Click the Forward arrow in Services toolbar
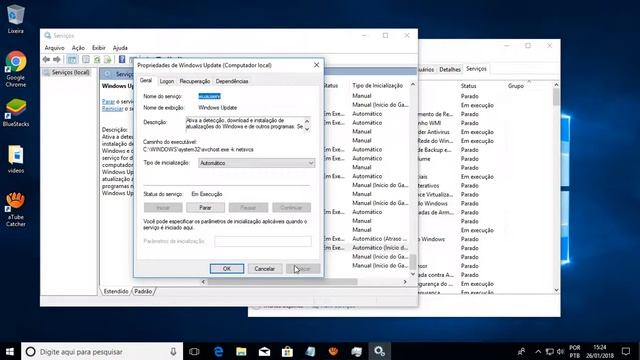This screenshot has width=640, height=360. (x=57, y=60)
